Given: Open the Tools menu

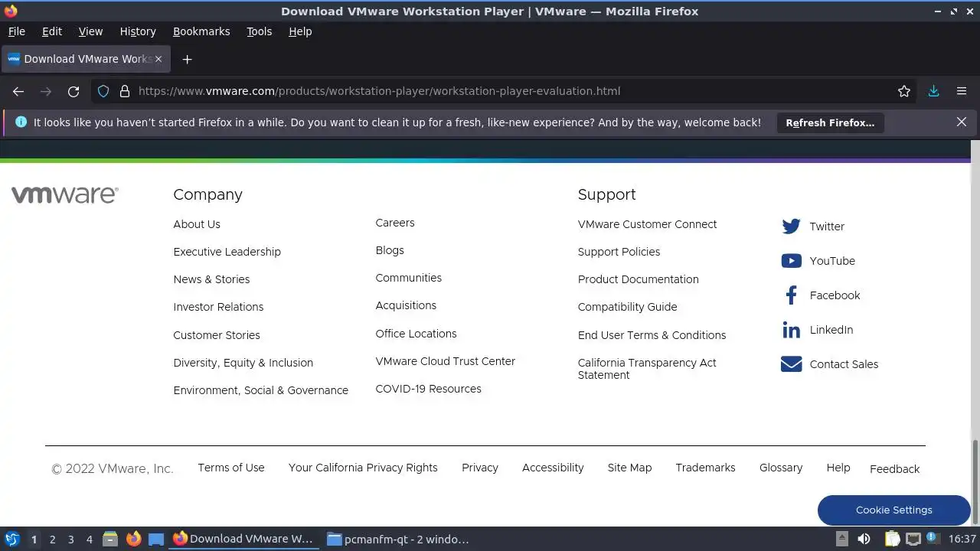Looking at the screenshot, I should 259,31.
